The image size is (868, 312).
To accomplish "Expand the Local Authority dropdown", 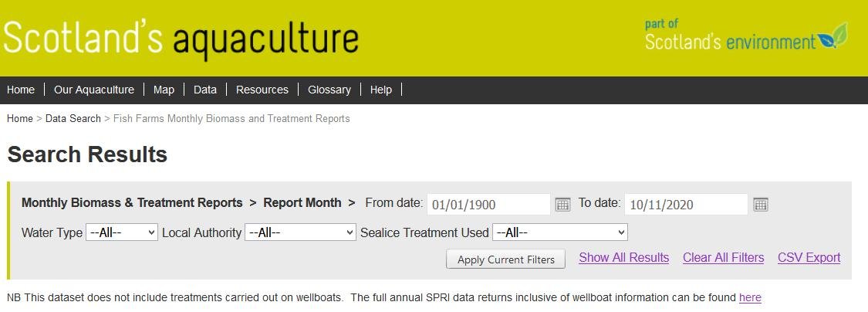I will pos(300,232).
